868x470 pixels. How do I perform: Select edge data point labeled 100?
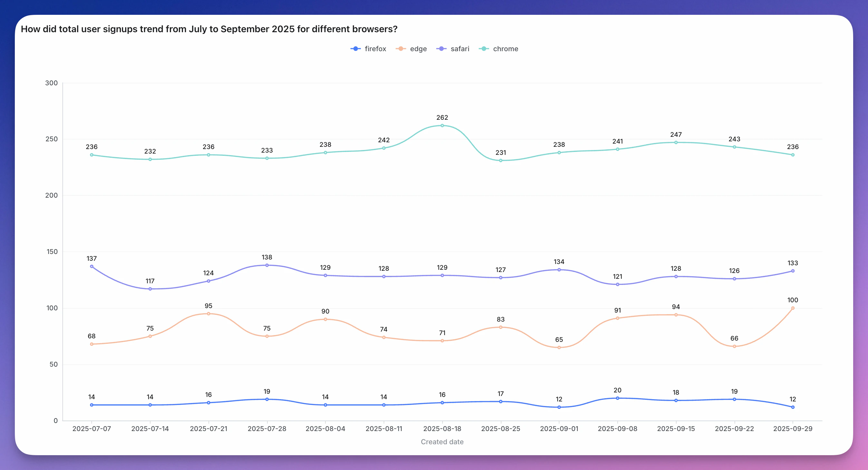point(793,308)
